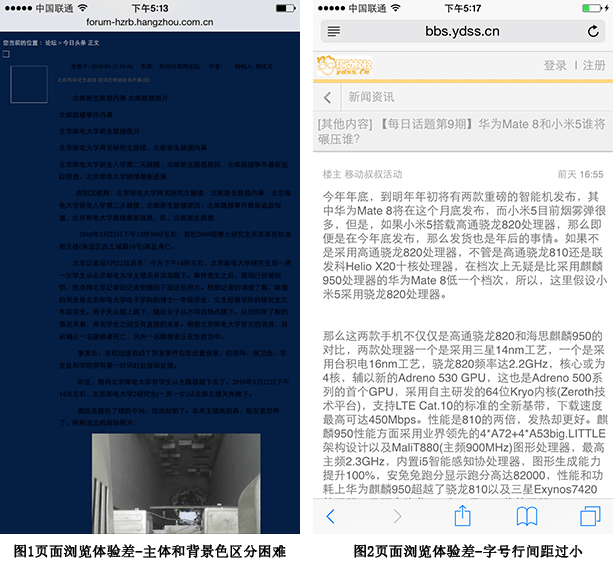
Task: Tap the empty avatar box in the left page
Action: 29,84
